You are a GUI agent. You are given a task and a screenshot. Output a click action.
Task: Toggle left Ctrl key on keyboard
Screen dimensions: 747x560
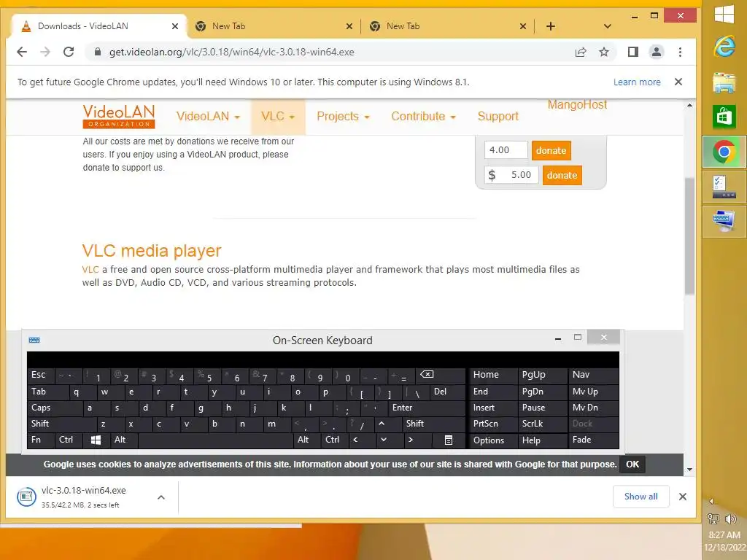[x=69, y=440]
